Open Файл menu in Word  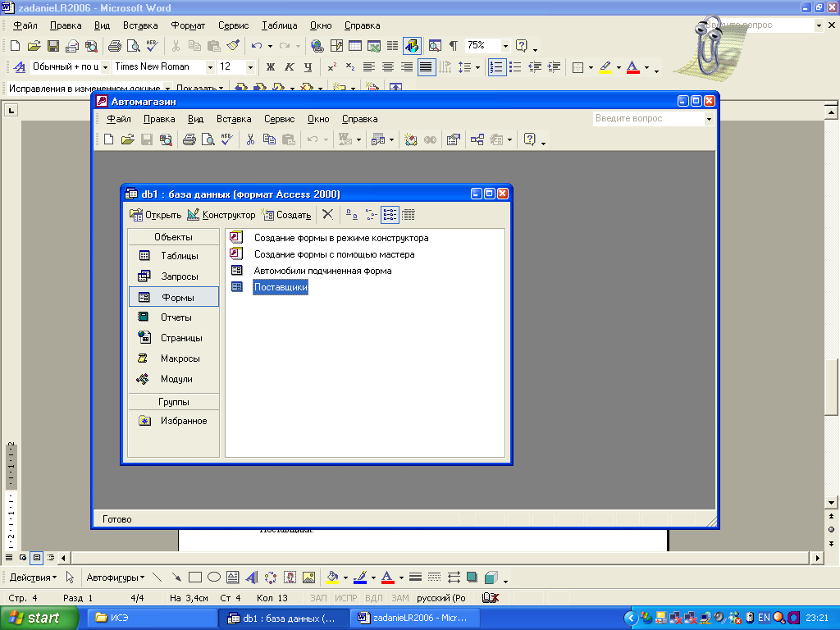[x=25, y=25]
